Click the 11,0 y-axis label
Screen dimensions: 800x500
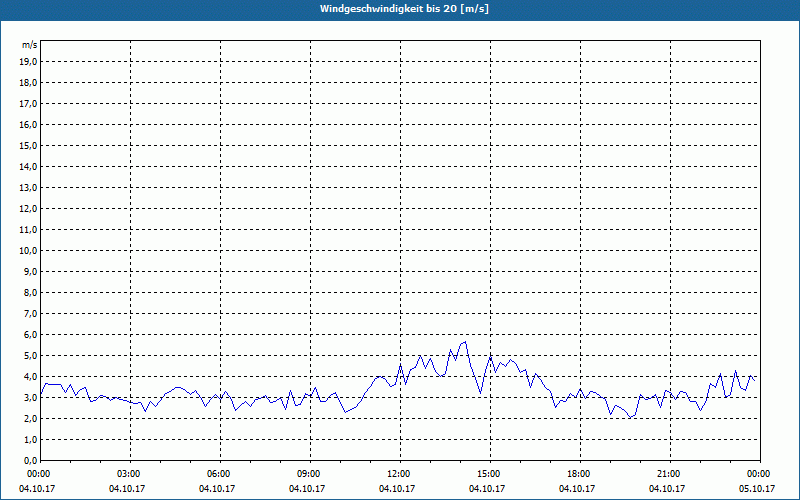click(x=28, y=230)
